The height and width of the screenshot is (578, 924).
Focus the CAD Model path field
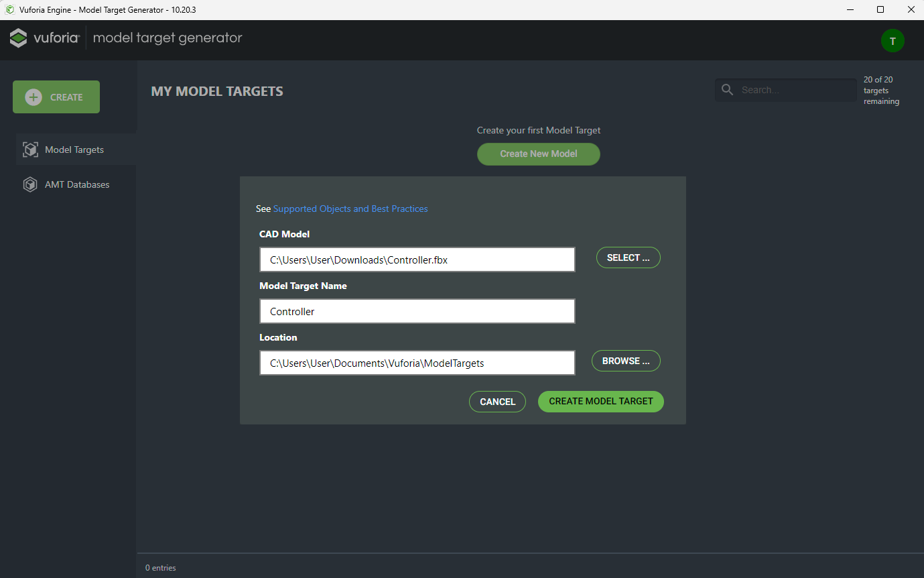[x=417, y=259]
